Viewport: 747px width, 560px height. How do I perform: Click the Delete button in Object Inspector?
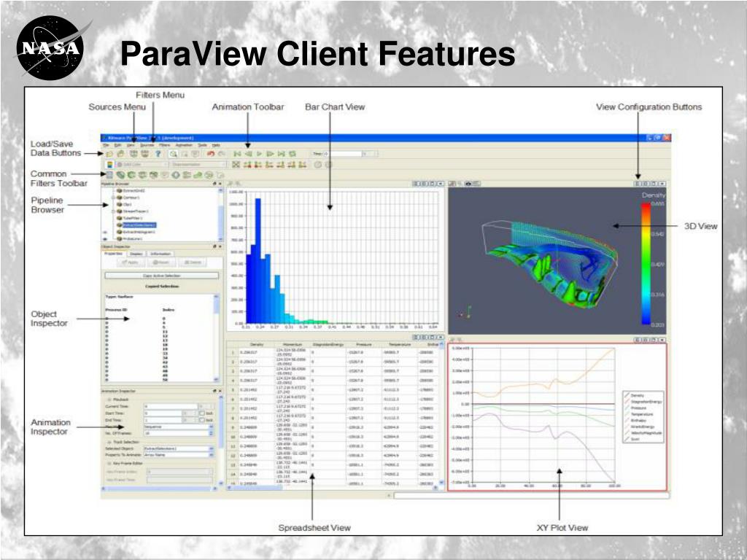coord(193,262)
